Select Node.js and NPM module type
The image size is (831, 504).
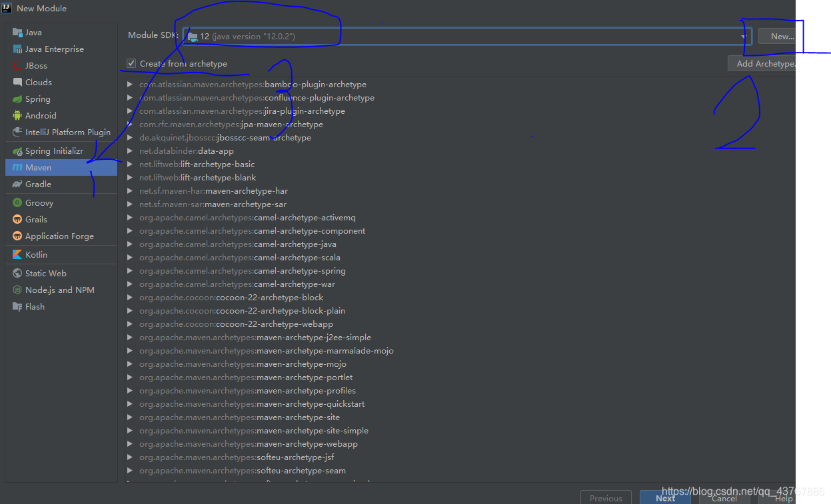(61, 290)
